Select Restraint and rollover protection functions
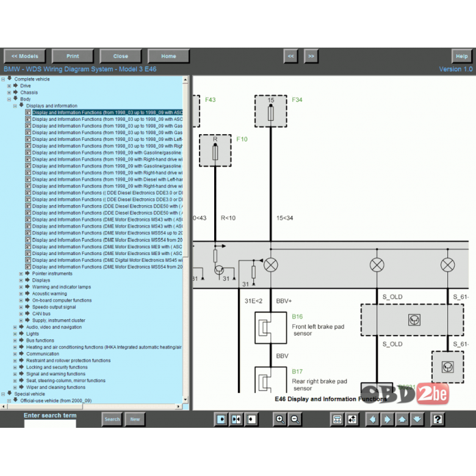 coord(68,361)
